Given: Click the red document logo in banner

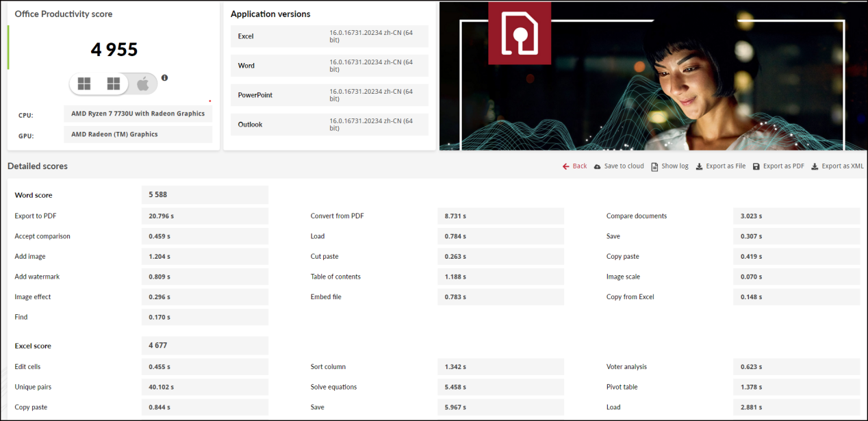Looking at the screenshot, I should pyautogui.click(x=519, y=32).
